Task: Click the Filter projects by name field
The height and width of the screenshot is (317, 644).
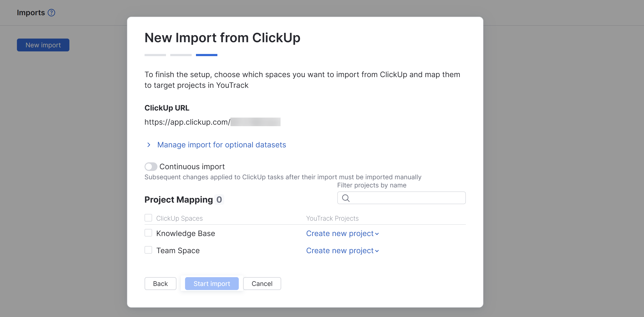Action: tap(401, 198)
